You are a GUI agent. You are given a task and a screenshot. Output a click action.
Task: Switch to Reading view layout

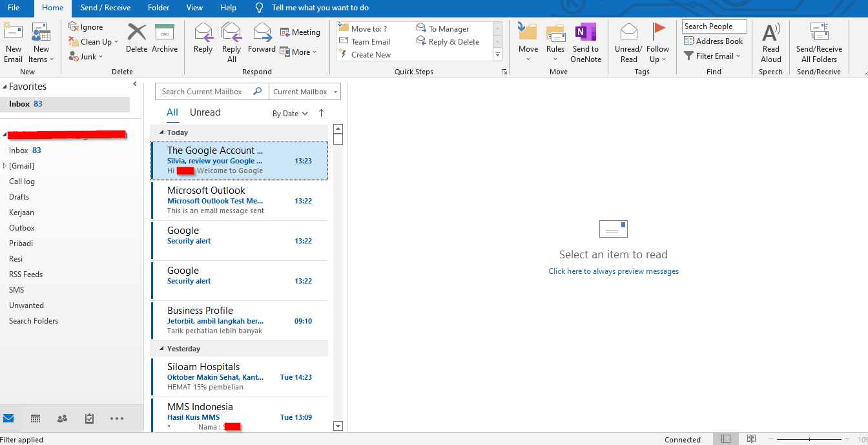pyautogui.click(x=751, y=439)
